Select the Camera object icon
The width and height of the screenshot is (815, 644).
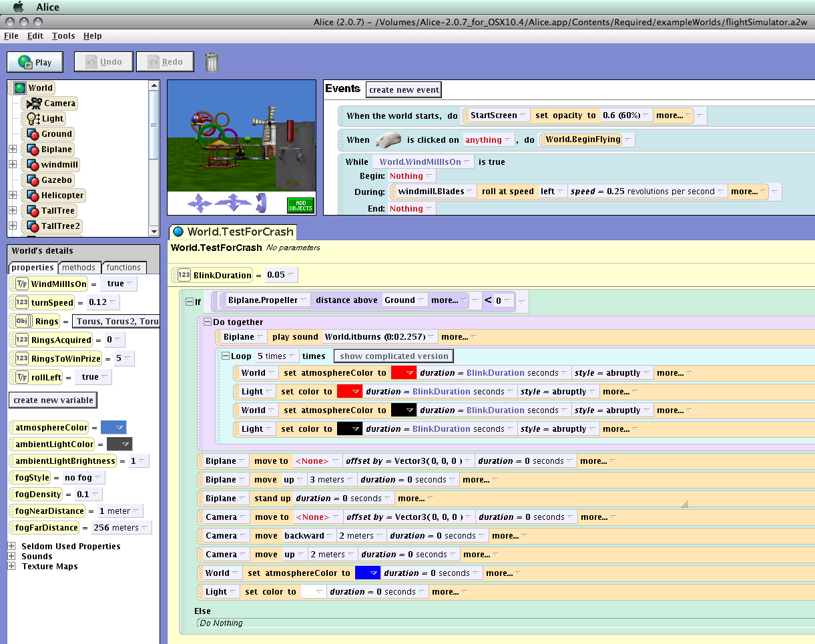tap(35, 103)
